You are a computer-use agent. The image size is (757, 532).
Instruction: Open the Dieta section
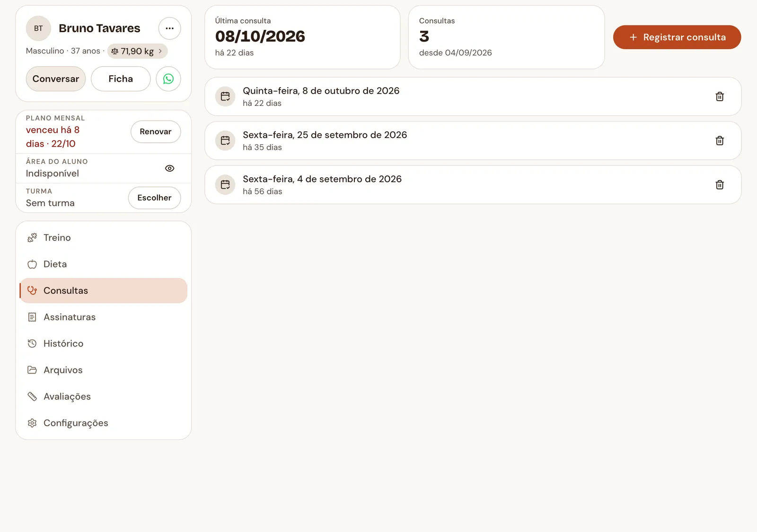103,264
